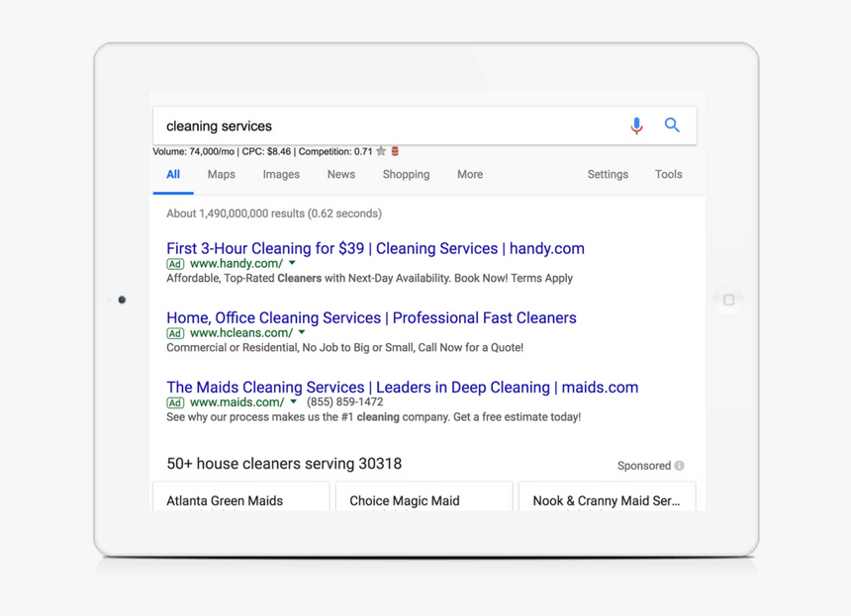The height and width of the screenshot is (616, 851).
Task: Click the www.handy.com/ URL
Action: pyautogui.click(x=236, y=264)
